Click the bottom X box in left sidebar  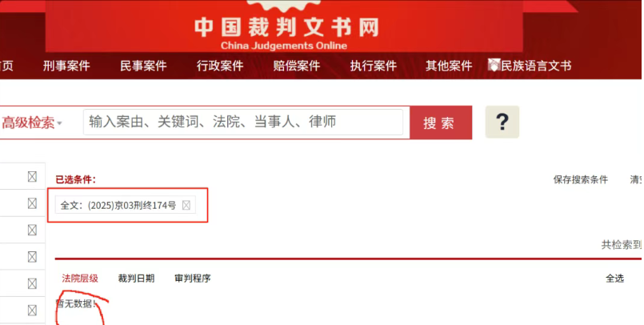point(32,311)
